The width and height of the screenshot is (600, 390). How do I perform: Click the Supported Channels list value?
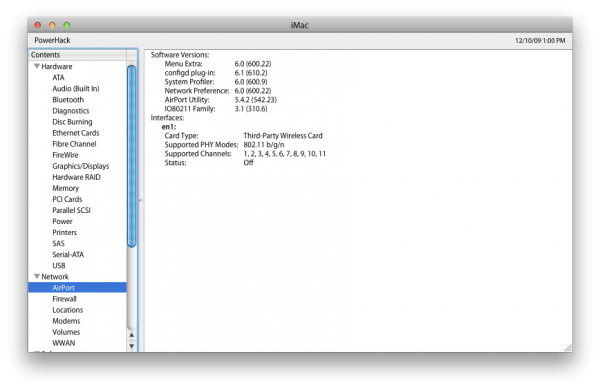pos(284,153)
